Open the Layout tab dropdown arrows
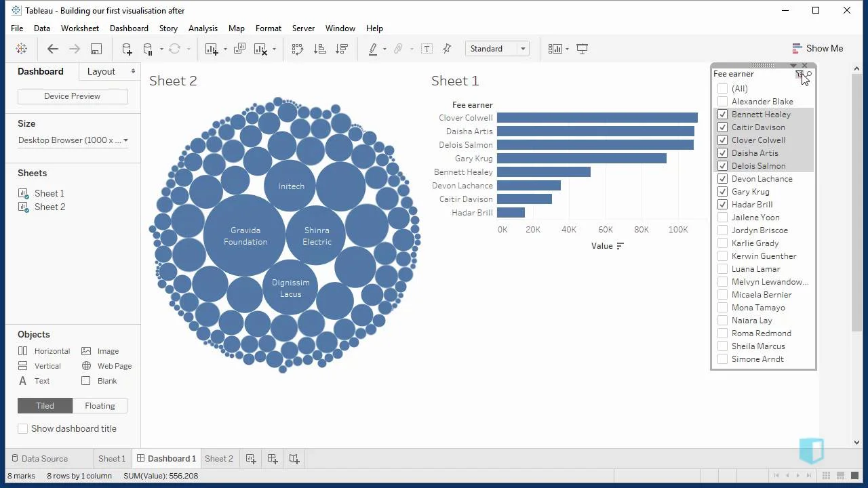868x488 pixels. pos(133,71)
